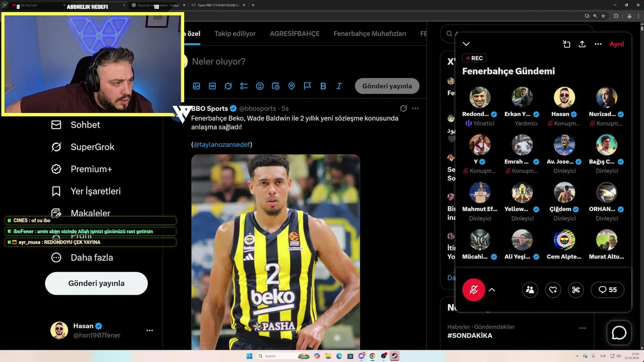Select Erkan Y... avatar in Space

522,98
